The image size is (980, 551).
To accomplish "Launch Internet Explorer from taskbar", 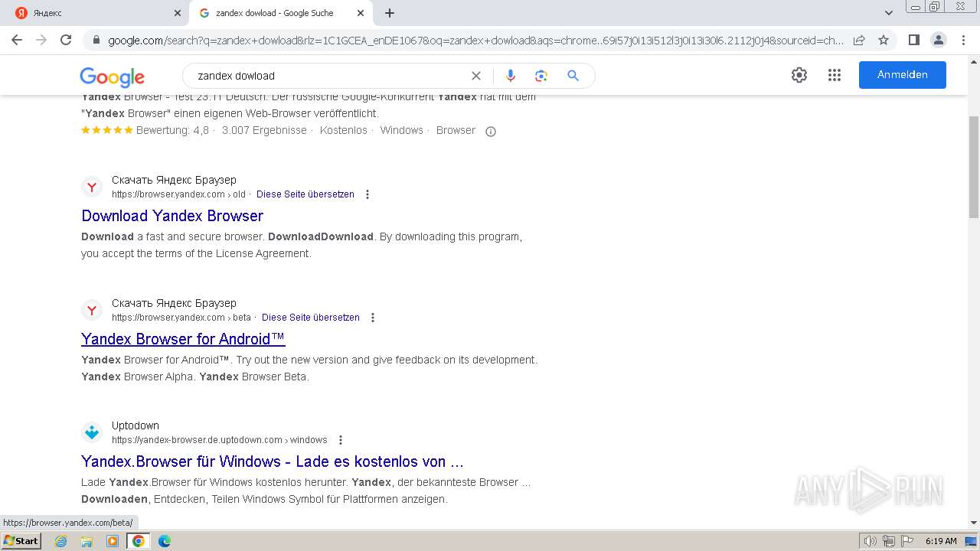I will 60,541.
